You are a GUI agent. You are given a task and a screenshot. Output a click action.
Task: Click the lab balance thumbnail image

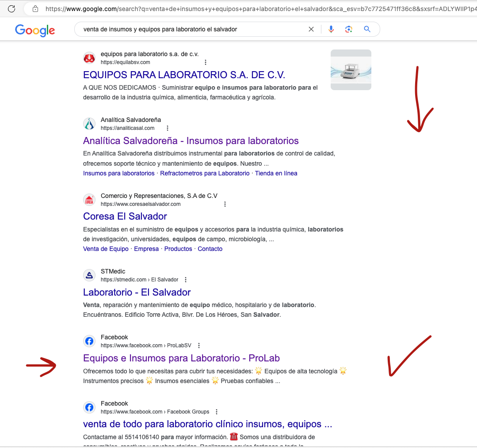coord(351,70)
